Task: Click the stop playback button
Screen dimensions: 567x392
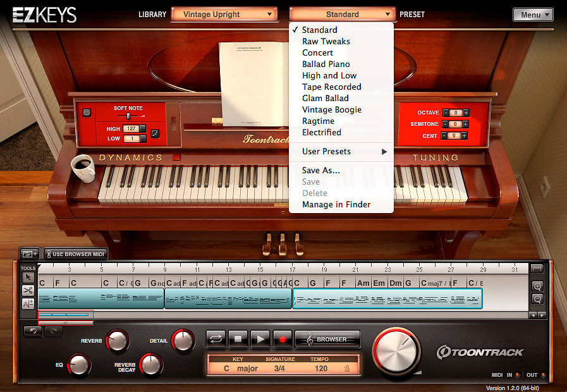Action: (x=238, y=339)
